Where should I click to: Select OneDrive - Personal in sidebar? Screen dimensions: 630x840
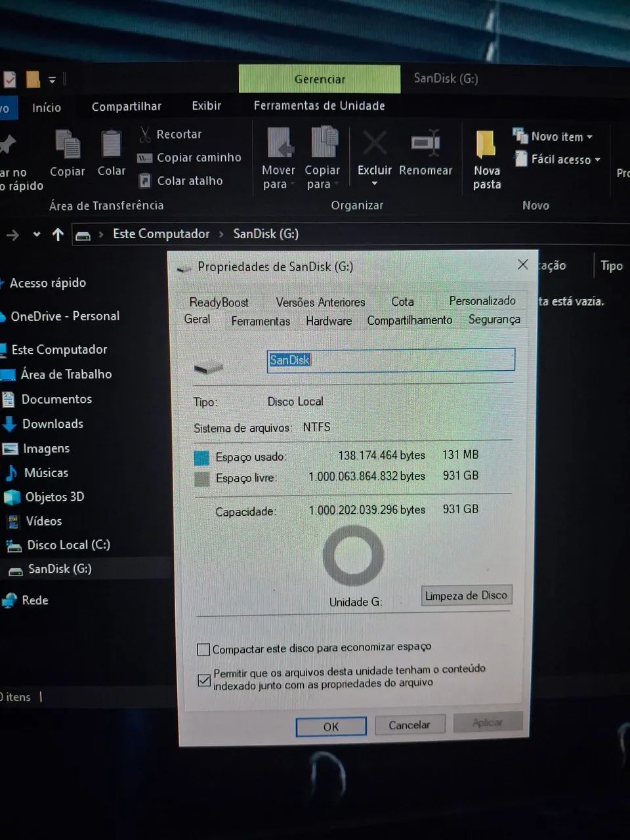click(65, 316)
